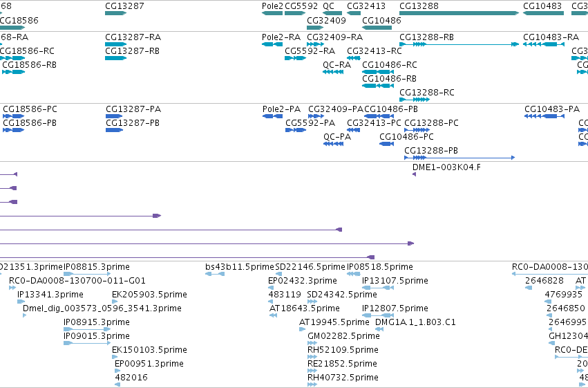588x388 pixels.
Task: Select IP08915.3prime EST
Action: [87, 329]
